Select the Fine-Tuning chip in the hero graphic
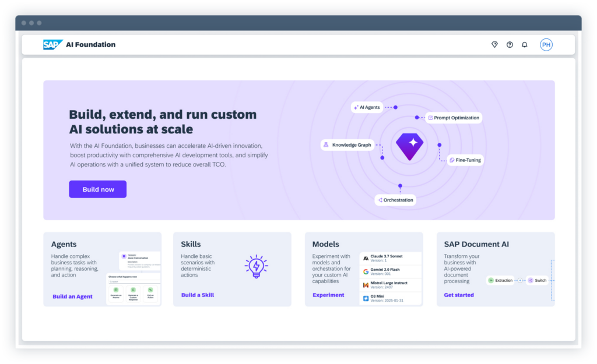The width and height of the screenshot is (597, 364). [x=465, y=160]
